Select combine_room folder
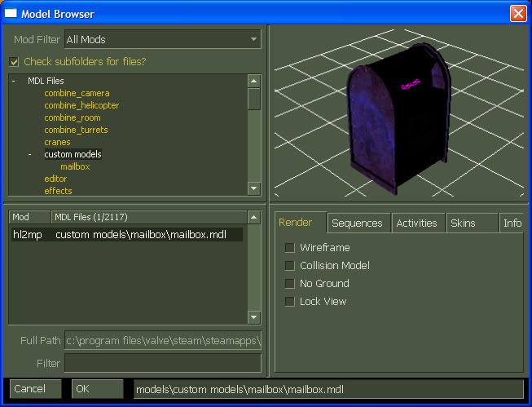The image size is (532, 407). (73, 117)
